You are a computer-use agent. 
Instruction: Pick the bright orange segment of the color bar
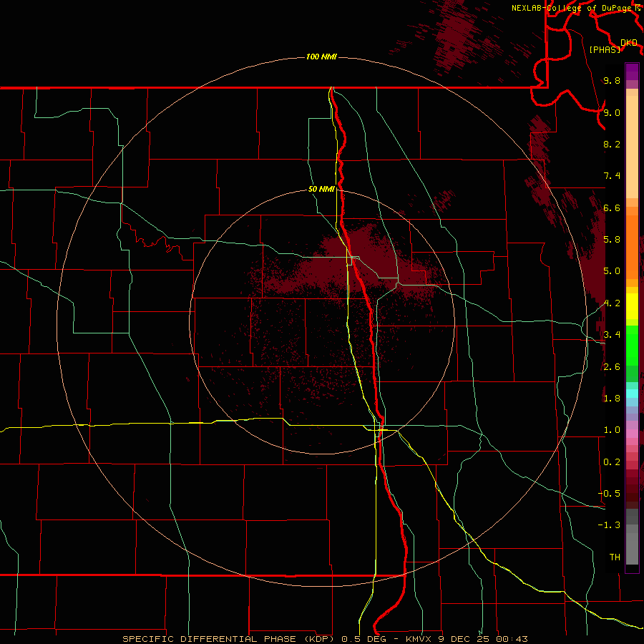click(632, 246)
